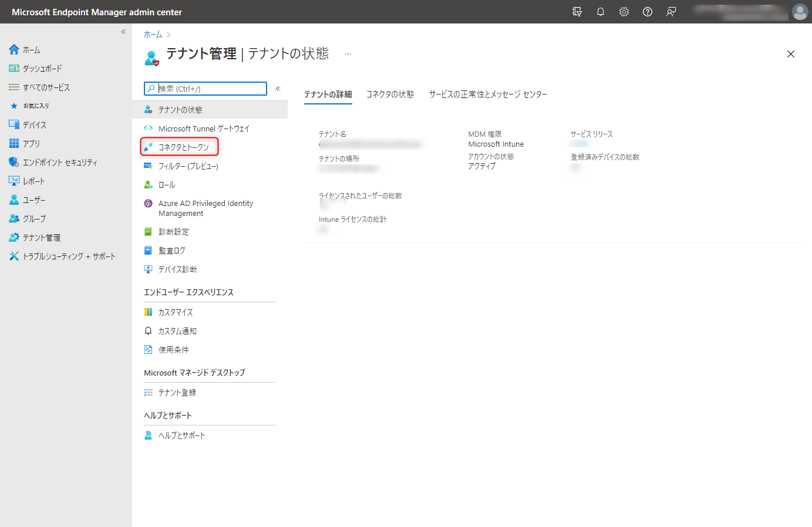Collapse the テナント管理 menu pane
Viewport: 812px width, 527px height.
pyautogui.click(x=278, y=88)
